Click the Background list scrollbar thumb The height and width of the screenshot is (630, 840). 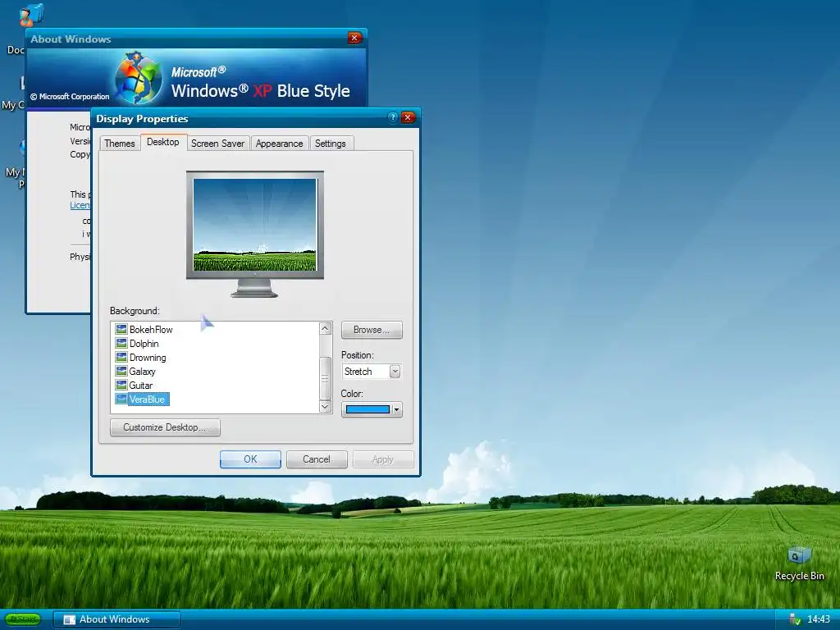[x=325, y=378]
